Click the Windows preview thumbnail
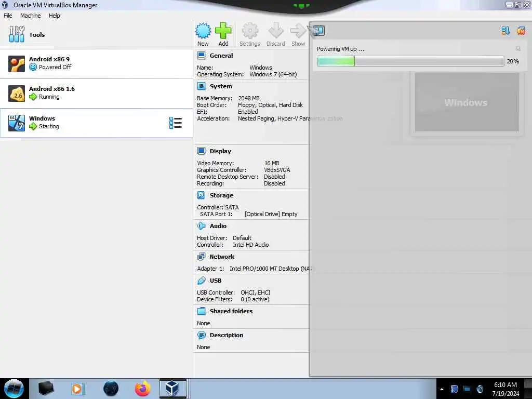 [467, 102]
